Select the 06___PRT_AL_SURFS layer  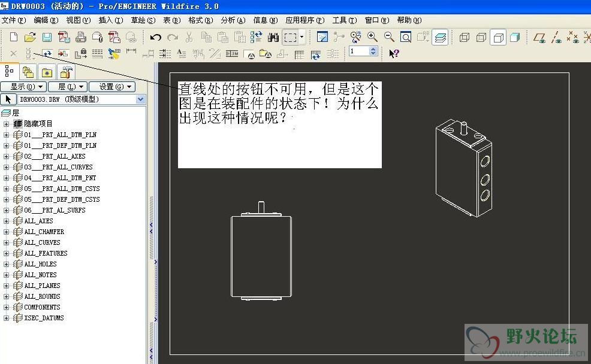coord(55,210)
